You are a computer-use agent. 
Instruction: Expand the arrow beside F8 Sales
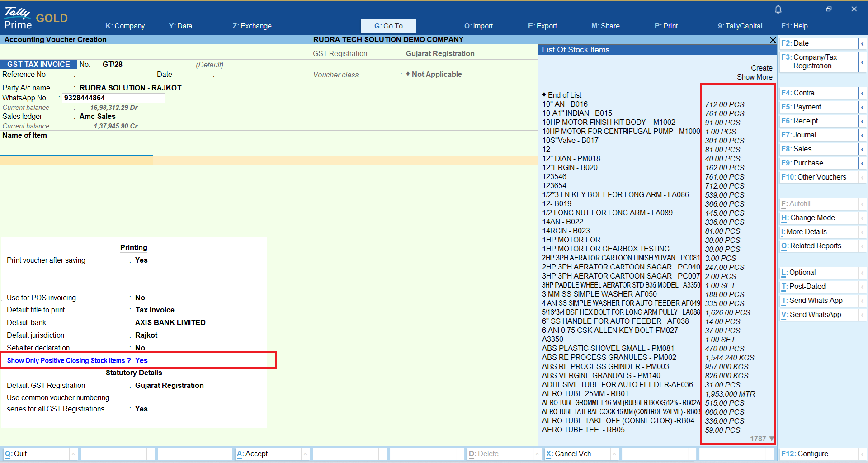tap(862, 149)
